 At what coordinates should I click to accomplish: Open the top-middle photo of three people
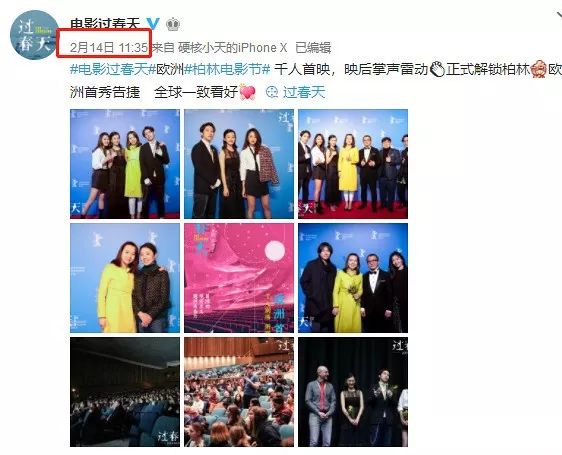239,164
